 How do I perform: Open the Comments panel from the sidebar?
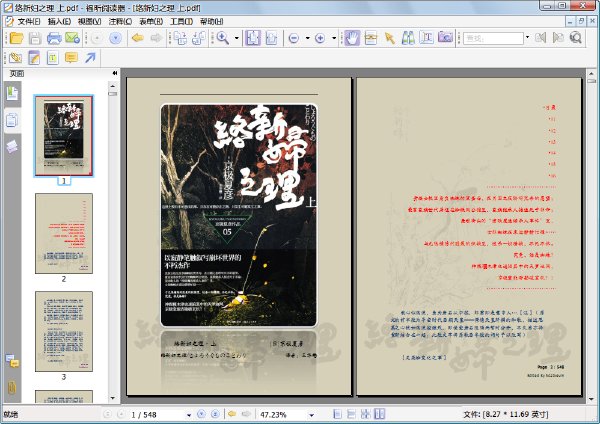pyautogui.click(x=12, y=361)
